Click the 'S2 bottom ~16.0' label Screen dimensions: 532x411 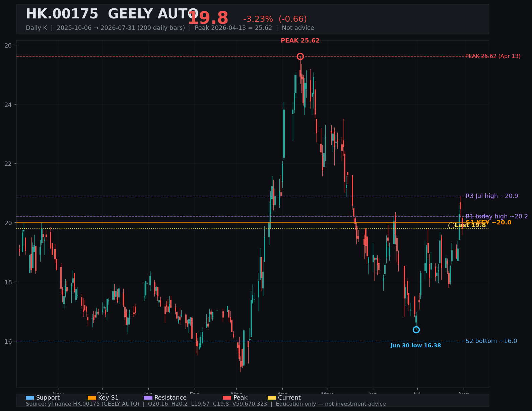491,341
